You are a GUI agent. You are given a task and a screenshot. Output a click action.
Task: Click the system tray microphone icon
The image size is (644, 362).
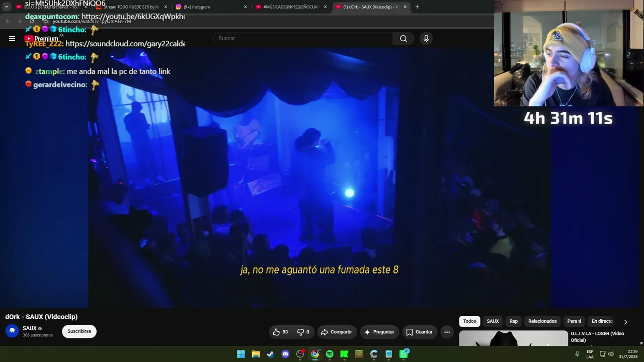[x=577, y=354]
